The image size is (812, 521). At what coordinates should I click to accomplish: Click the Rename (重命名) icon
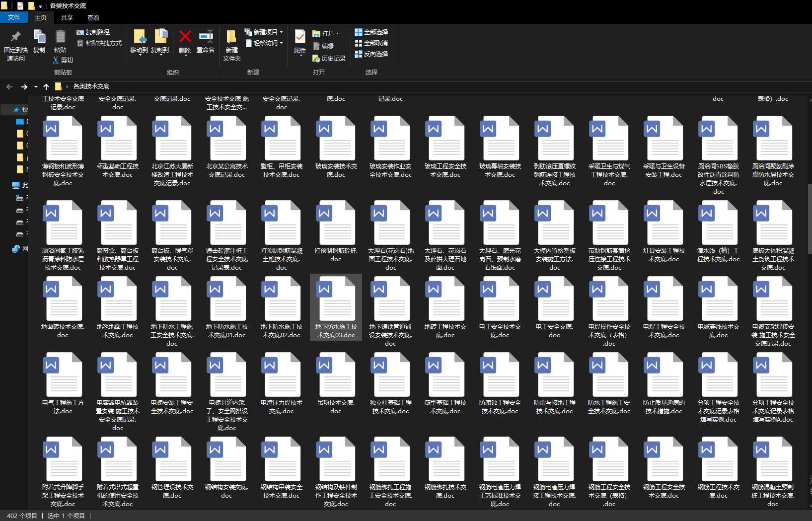pyautogui.click(x=206, y=36)
